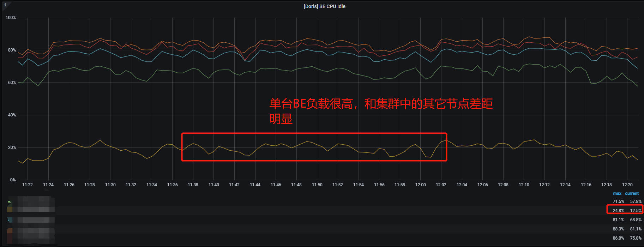Sort the legend by the max column
Image resolution: width=644 pixels, height=247 pixels.
617,193
